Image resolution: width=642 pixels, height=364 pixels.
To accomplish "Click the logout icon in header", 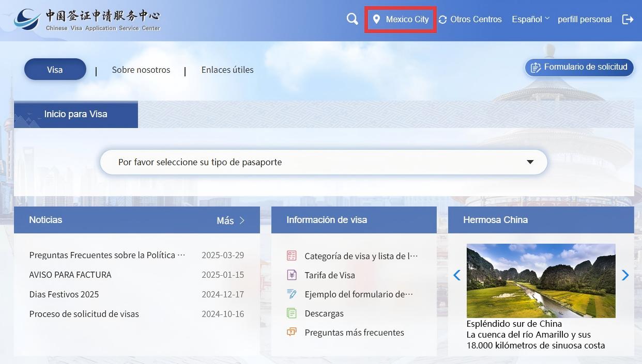I will 628,19.
